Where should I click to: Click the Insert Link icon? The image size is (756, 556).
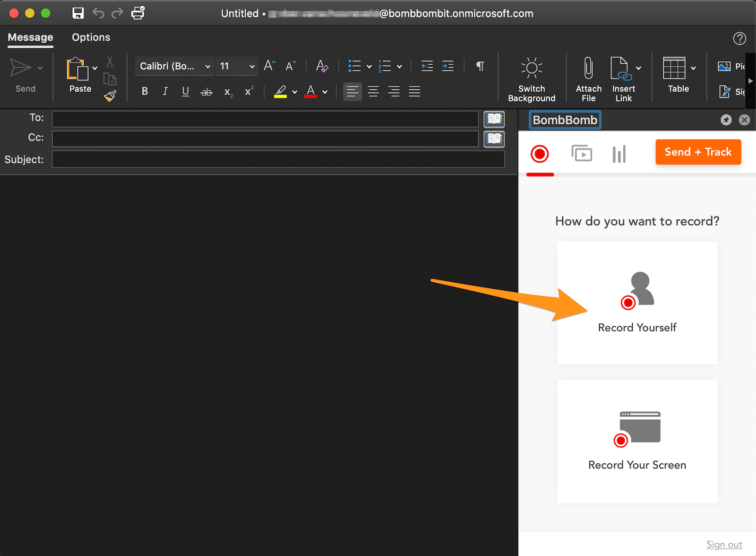coord(621,69)
